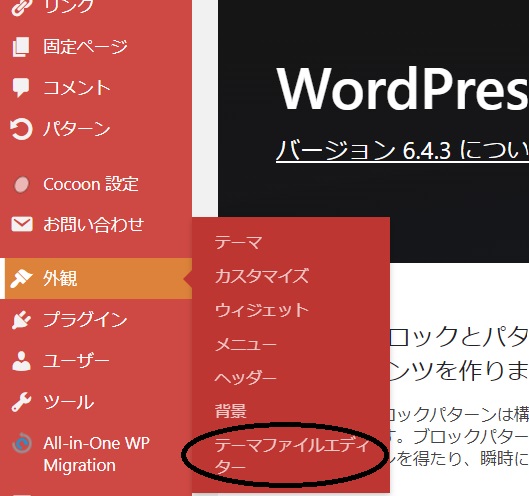Image resolution: width=529 pixels, height=496 pixels.
Task: Click the paintbrush icon for 外観
Action: coord(21,279)
